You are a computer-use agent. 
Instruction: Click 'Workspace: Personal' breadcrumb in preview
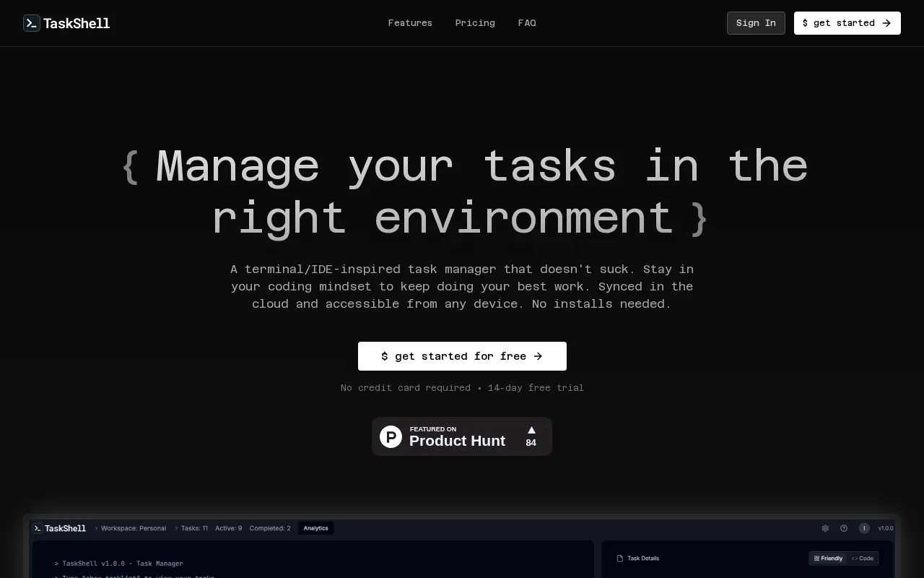[x=134, y=528]
